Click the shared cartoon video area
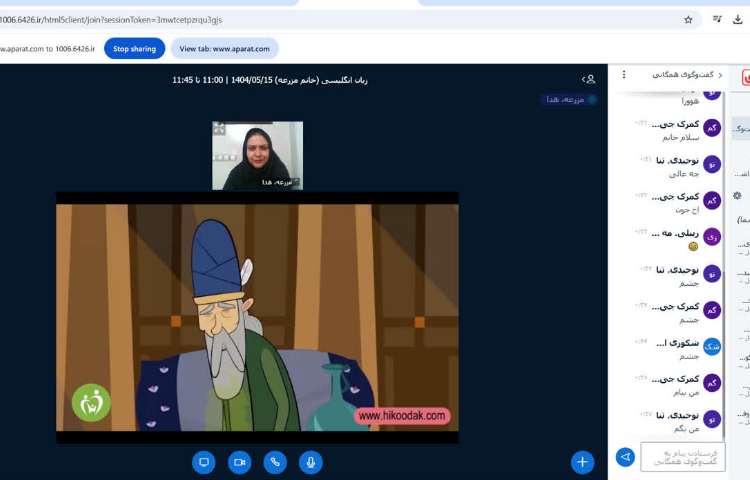Screen dimensions: 750x480 click(257, 318)
